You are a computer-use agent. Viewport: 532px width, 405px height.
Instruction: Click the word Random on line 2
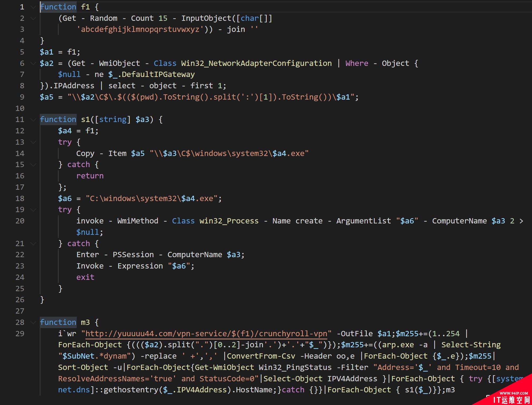104,18
